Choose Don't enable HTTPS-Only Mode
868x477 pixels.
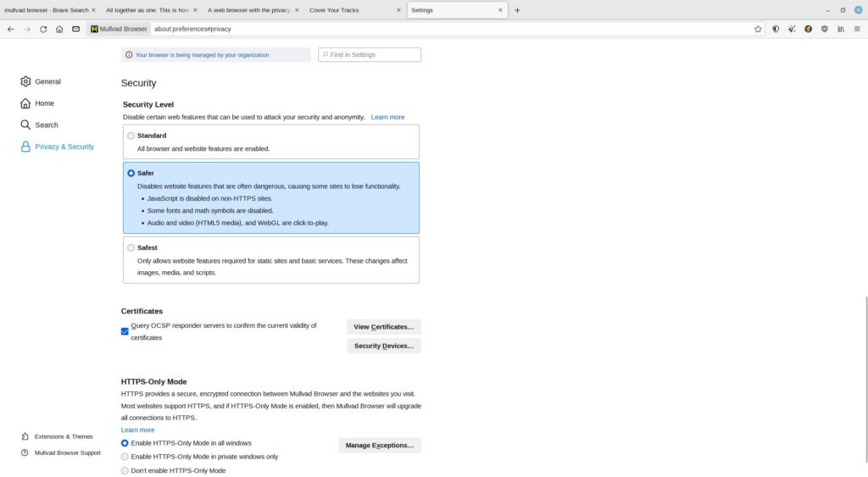125,470
